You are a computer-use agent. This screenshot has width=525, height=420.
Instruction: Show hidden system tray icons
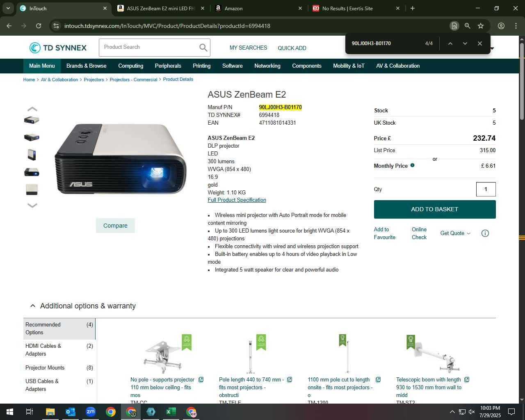tap(452, 412)
